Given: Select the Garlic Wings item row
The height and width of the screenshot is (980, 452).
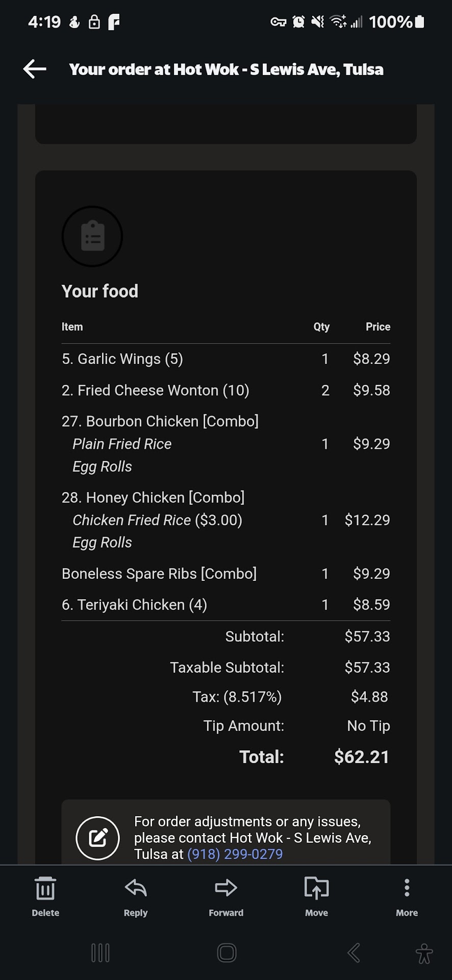Looking at the screenshot, I should tap(122, 359).
